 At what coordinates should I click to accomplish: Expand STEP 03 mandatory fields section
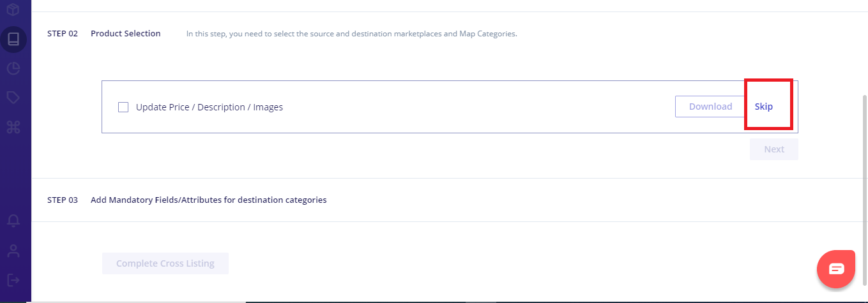(208, 200)
